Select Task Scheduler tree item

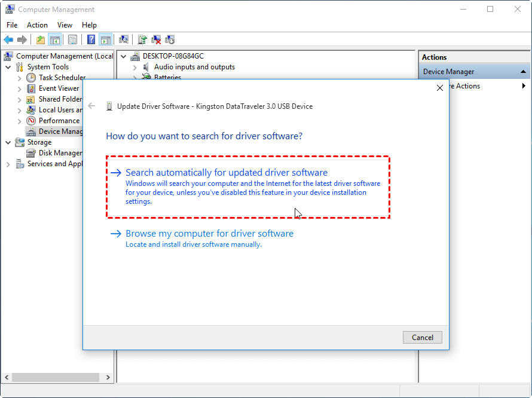pos(62,78)
